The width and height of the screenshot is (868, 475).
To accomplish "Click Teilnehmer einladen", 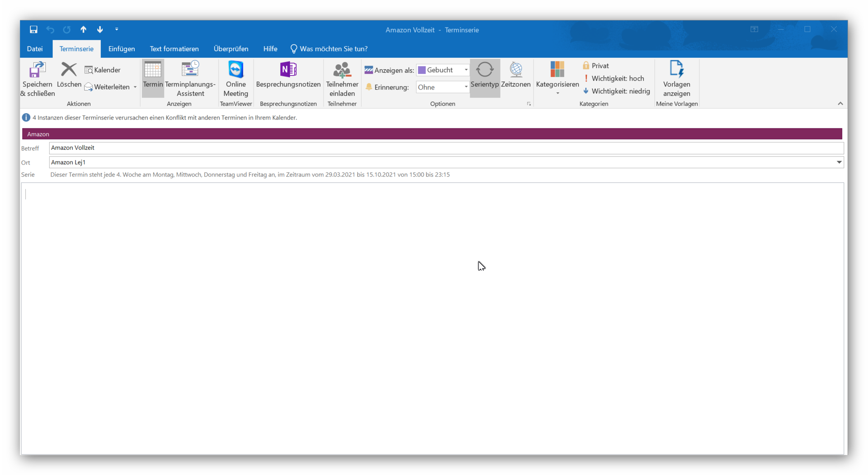I will point(342,79).
